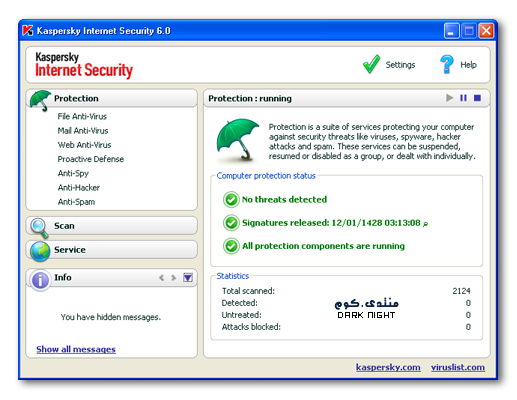Viewport: 517px width, 400px height.
Task: Click the Show all messages link
Action: click(76, 349)
